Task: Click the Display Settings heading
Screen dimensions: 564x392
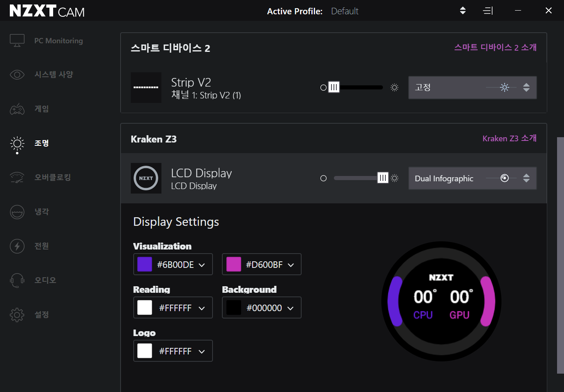Action: [x=176, y=222]
